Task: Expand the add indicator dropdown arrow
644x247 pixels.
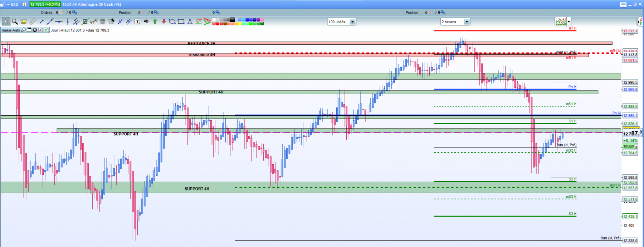Action: point(569,21)
